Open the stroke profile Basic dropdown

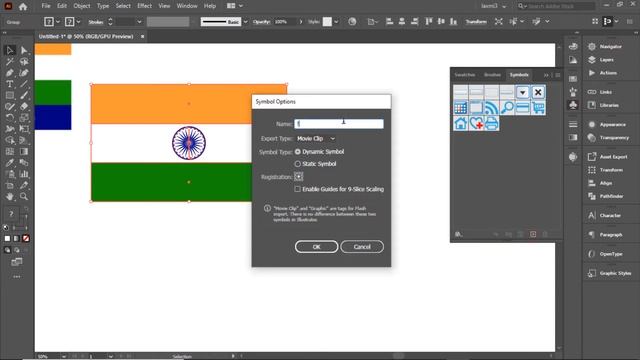point(245,22)
